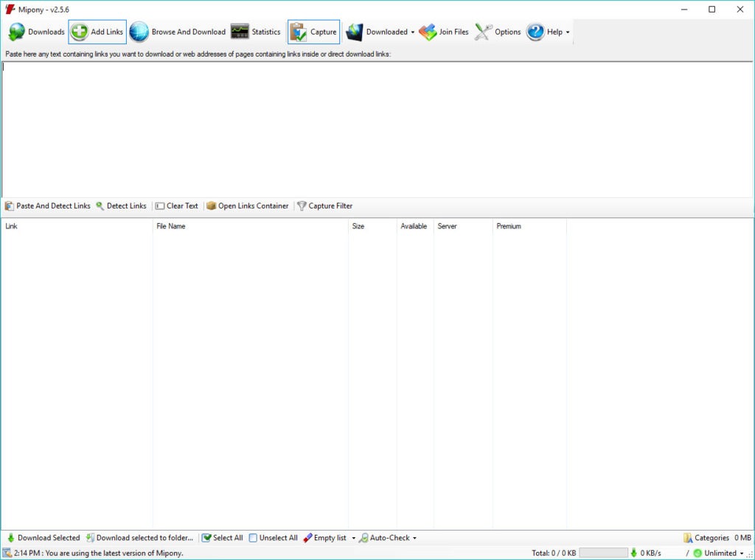
Task: Click the Detect Links magnifier icon
Action: point(100,206)
